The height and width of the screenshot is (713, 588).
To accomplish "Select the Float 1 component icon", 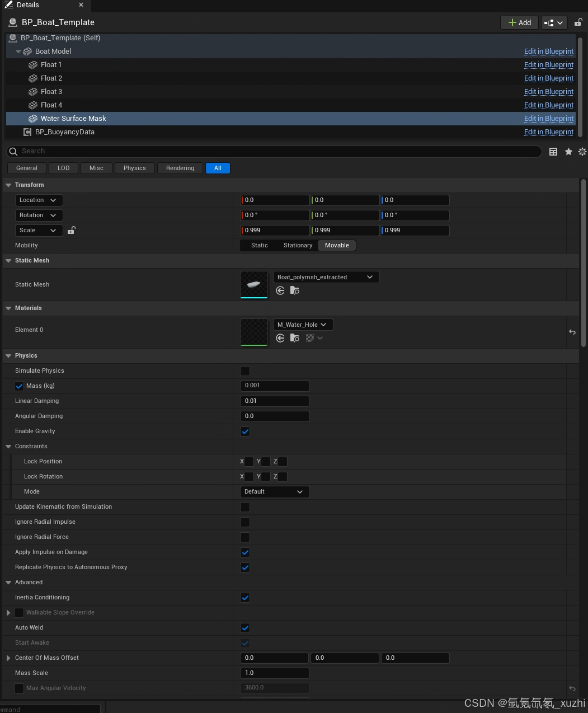I will [x=33, y=65].
